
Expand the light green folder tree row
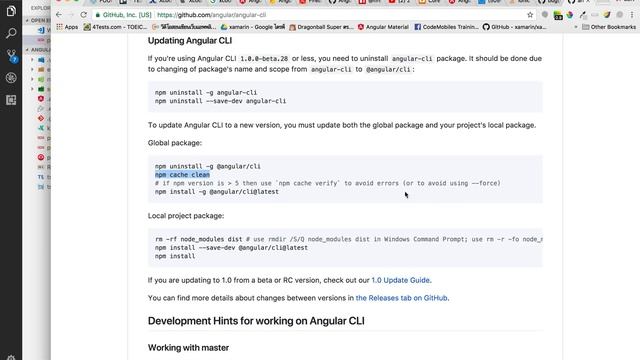tap(38, 80)
